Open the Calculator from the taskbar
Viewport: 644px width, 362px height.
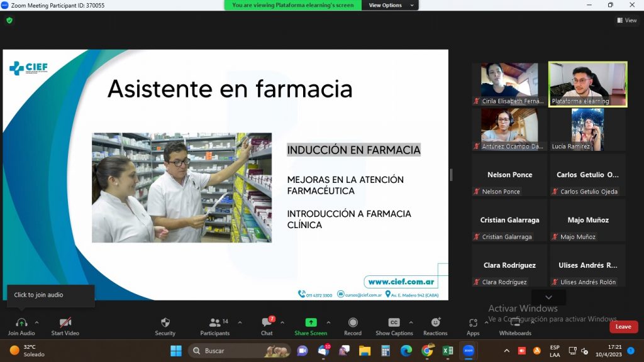386,351
